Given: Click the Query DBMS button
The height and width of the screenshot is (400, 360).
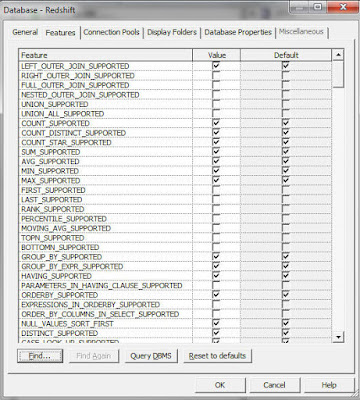Looking at the screenshot, I should (x=151, y=356).
